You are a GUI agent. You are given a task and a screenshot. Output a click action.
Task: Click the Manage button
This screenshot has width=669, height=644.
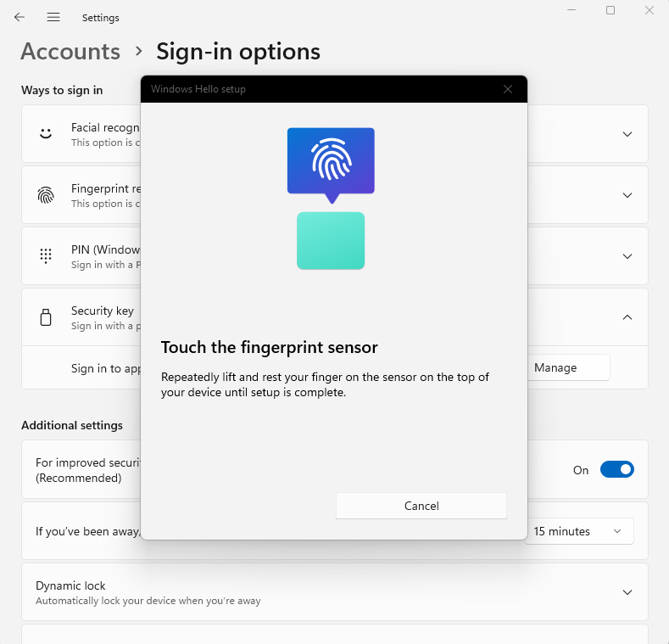pyautogui.click(x=569, y=367)
